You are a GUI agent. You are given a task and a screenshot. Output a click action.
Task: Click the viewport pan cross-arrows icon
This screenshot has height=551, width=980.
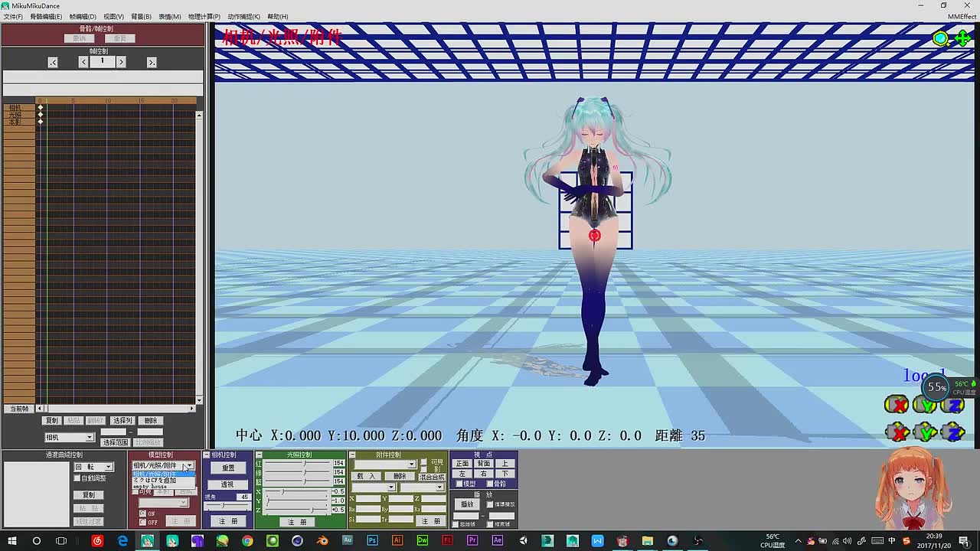point(962,38)
